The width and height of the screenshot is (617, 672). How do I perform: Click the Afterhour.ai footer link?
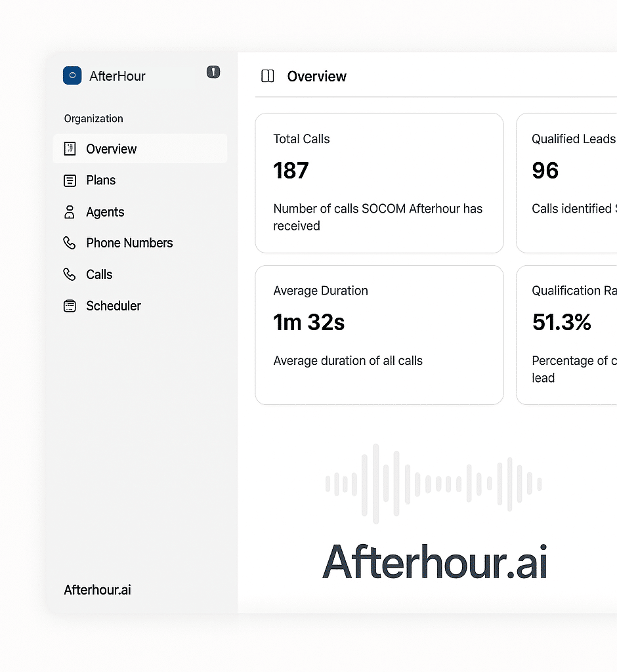[x=97, y=589]
